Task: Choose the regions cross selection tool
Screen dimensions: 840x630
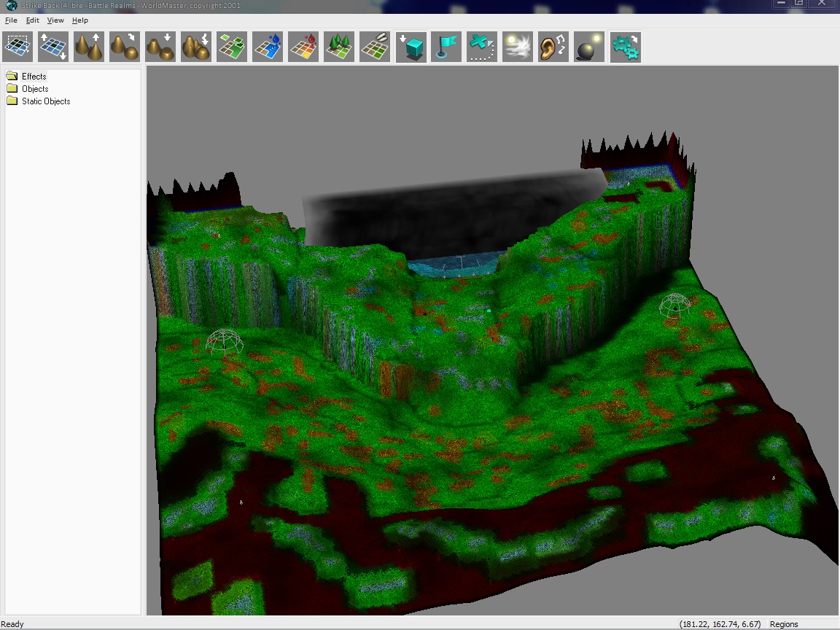Action: coord(481,47)
